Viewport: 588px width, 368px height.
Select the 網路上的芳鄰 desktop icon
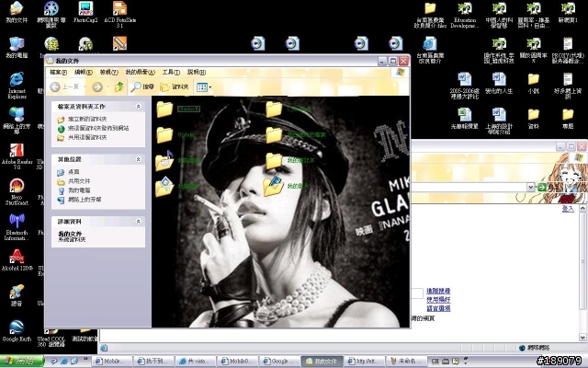(x=17, y=121)
